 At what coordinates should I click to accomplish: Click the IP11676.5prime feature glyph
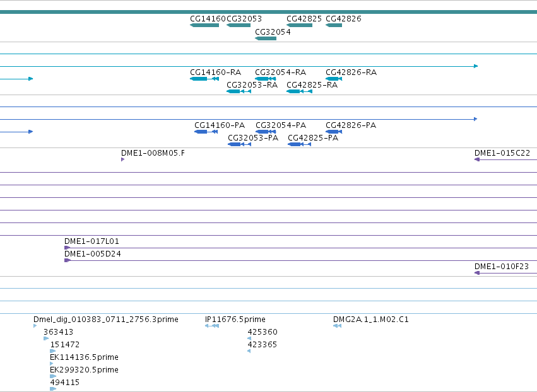coord(211,326)
